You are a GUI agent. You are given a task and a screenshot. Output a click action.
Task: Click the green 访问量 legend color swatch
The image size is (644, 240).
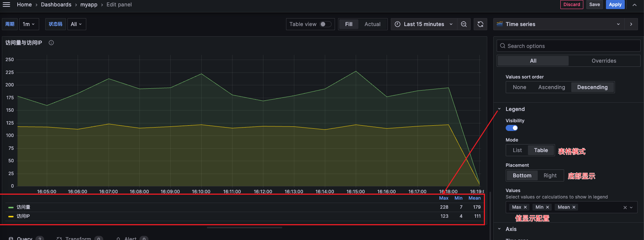tap(11, 207)
